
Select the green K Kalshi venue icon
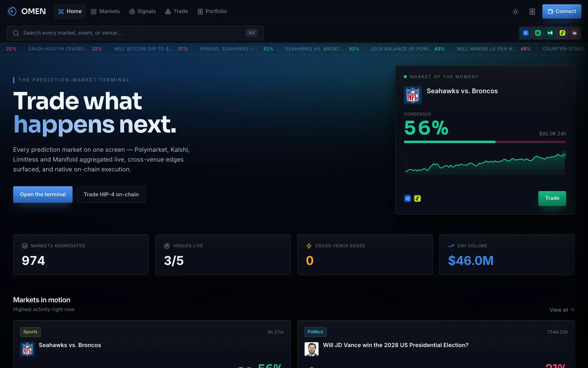point(538,33)
